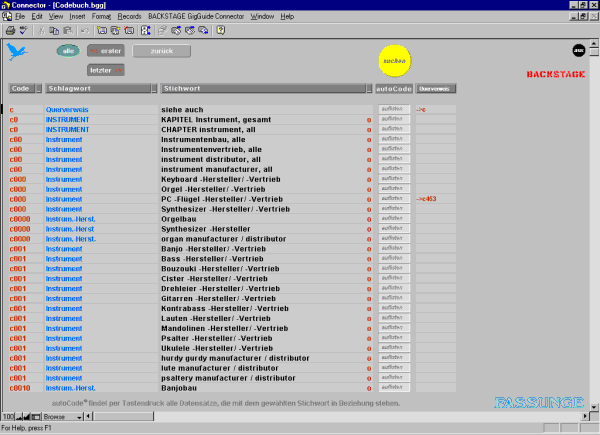The width and height of the screenshot is (600, 435).
Task: Toggle the red marker beside Banjobau
Action: point(368,388)
